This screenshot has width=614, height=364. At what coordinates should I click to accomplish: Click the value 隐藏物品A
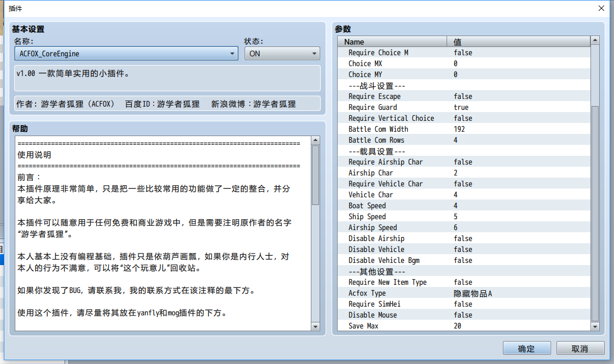pos(473,293)
